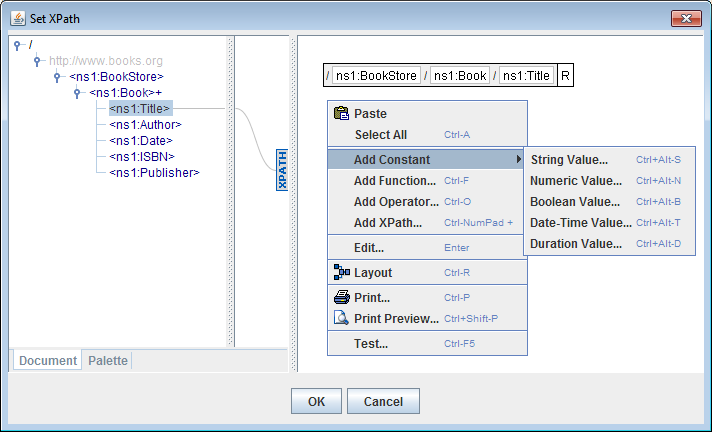Click the printer icon for Print
The image size is (712, 432).
point(341,297)
